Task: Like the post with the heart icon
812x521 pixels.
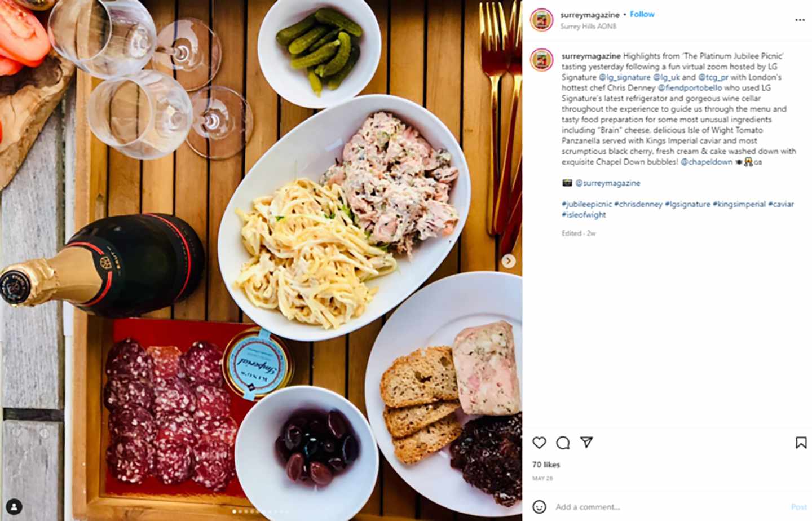Action: (x=539, y=443)
